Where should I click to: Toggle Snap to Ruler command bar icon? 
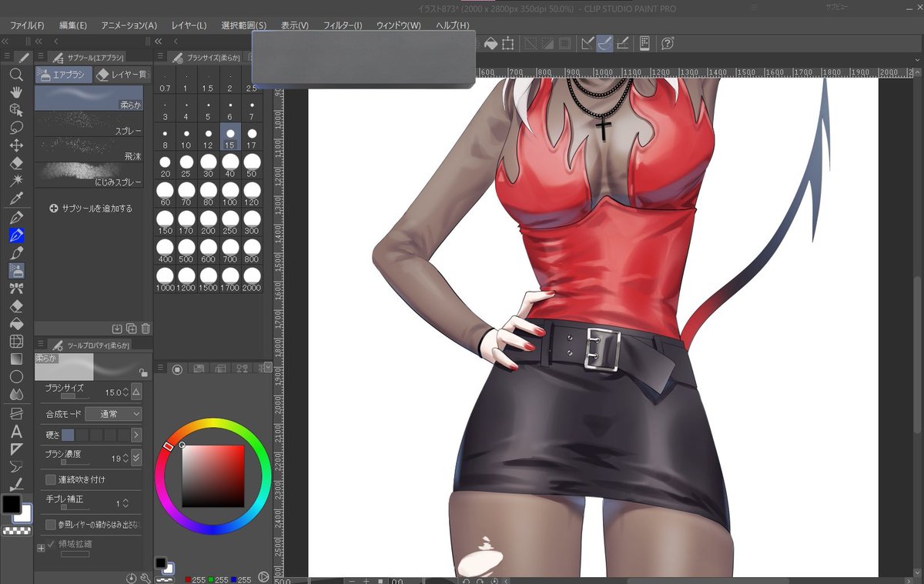tap(587, 43)
